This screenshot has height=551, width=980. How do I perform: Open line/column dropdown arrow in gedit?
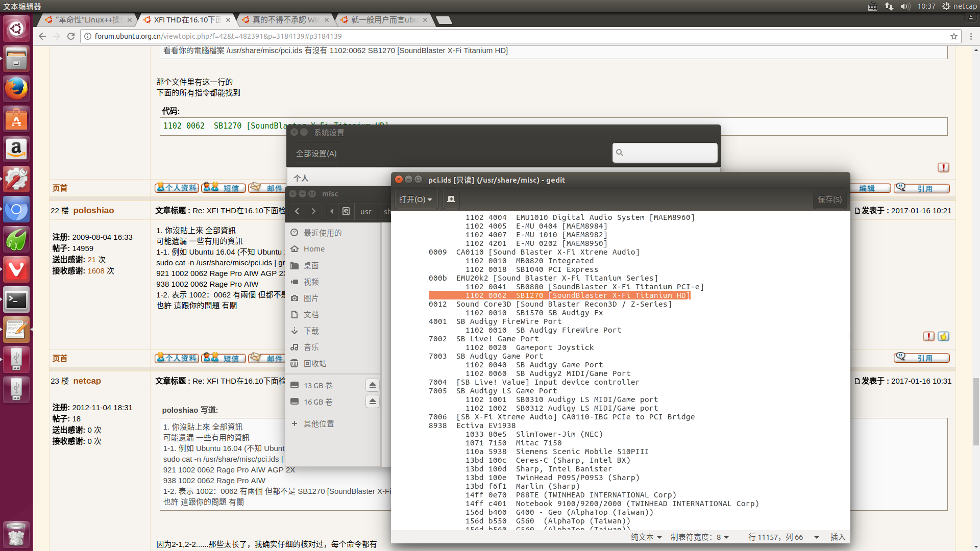[x=817, y=537]
